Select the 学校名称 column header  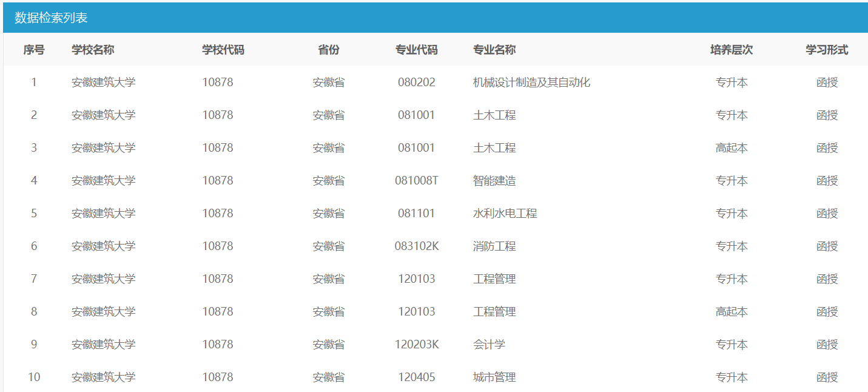click(x=93, y=50)
